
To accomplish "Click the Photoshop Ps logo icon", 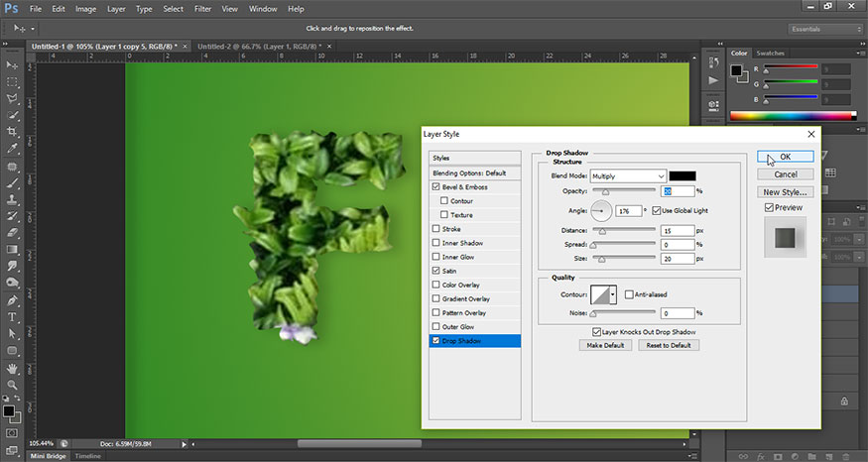I will tap(11, 9).
